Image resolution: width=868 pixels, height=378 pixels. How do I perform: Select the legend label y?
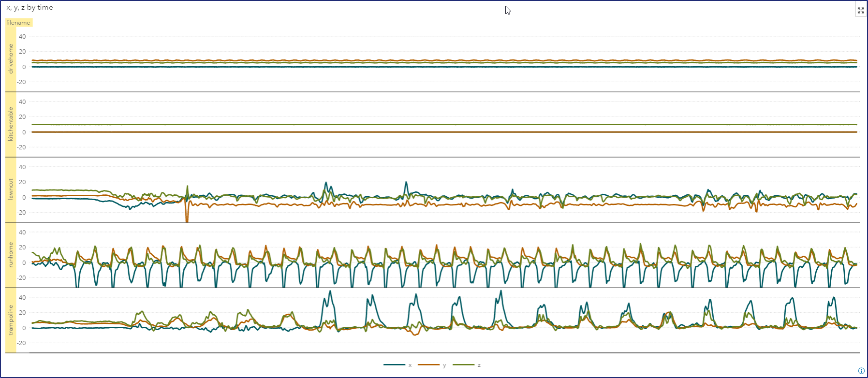click(444, 365)
